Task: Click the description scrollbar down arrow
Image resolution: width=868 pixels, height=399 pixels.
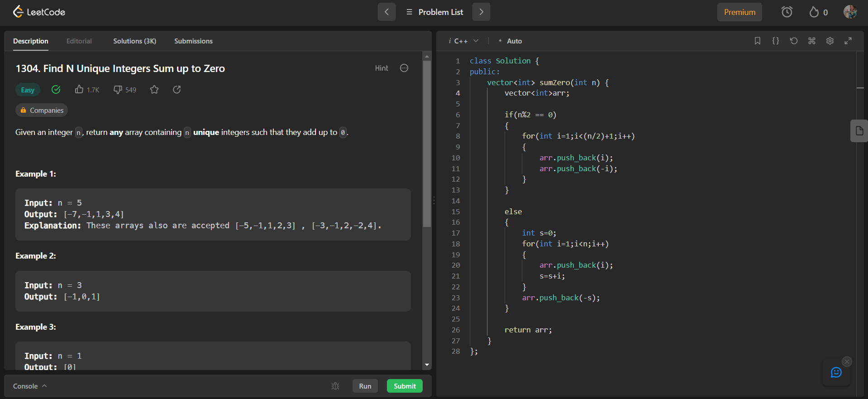Action: point(427,365)
